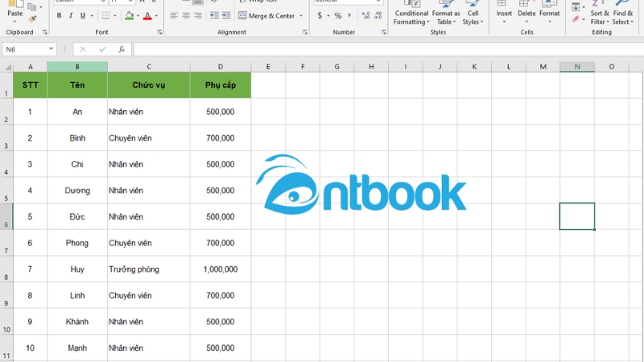This screenshot has width=644, height=362.
Task: Click name cell 'Huy'
Action: click(77, 269)
